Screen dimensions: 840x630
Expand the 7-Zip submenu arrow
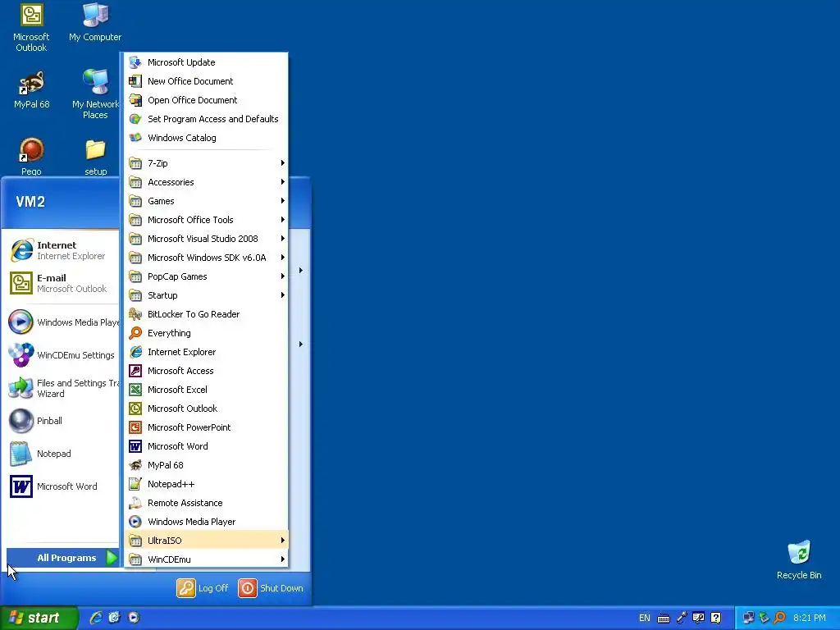pos(282,163)
